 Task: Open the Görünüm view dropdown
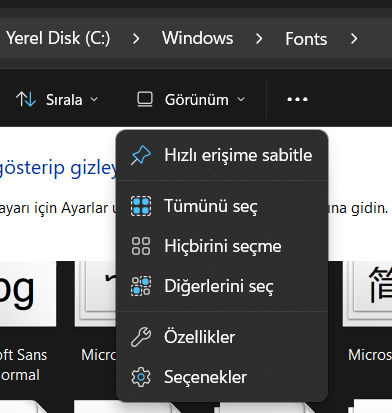tap(191, 99)
